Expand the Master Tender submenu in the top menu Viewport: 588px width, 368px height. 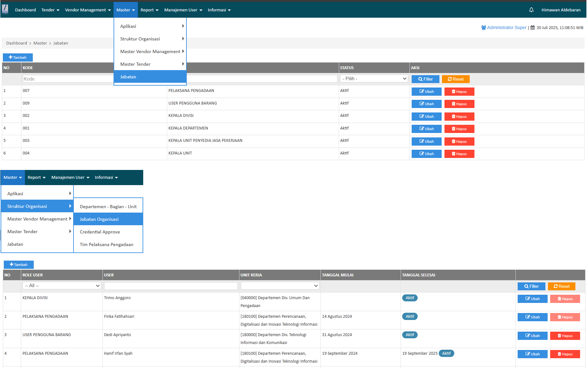click(x=150, y=64)
